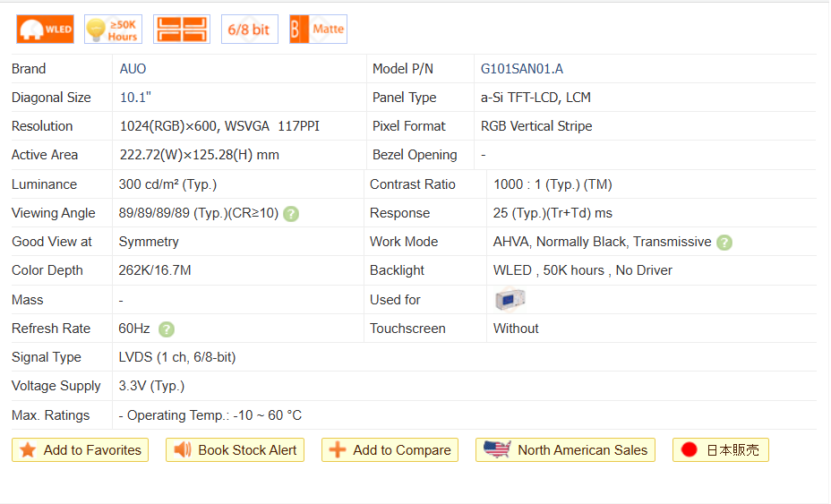Click the WLED, 50K hours backlight text
The height and width of the screenshot is (504, 831).
pos(582,270)
